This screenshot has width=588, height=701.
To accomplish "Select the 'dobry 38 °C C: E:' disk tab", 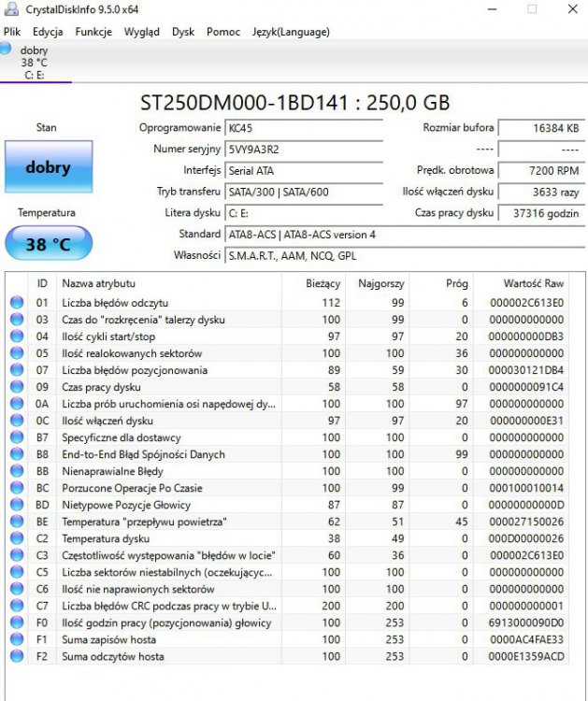I will tap(36, 63).
